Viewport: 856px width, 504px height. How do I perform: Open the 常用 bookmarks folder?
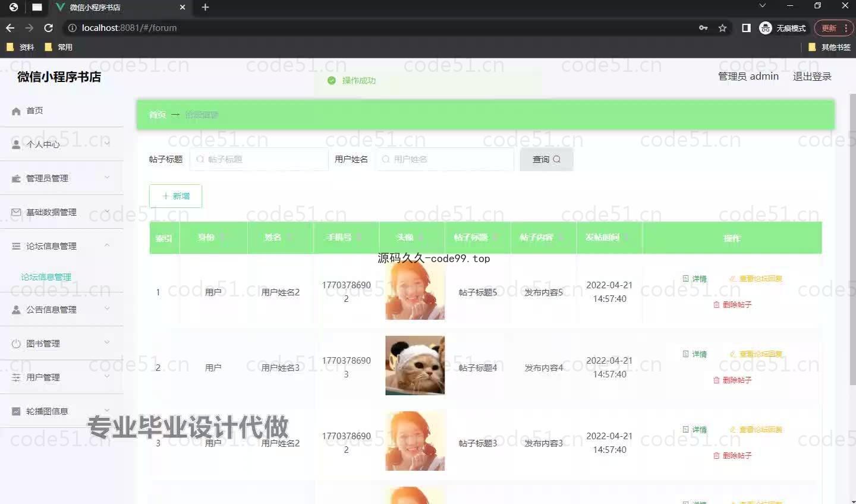pyautogui.click(x=58, y=47)
